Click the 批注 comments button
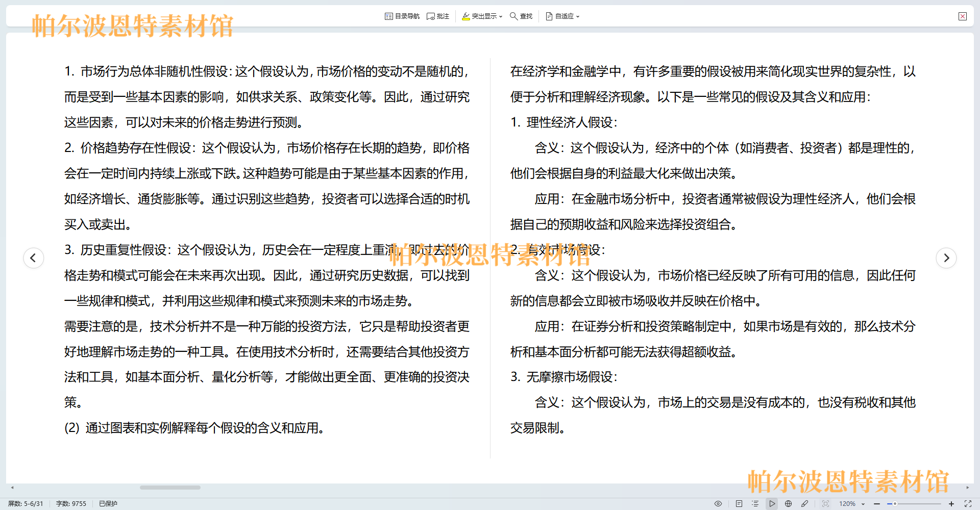Viewport: 980px width, 510px height. (438, 16)
